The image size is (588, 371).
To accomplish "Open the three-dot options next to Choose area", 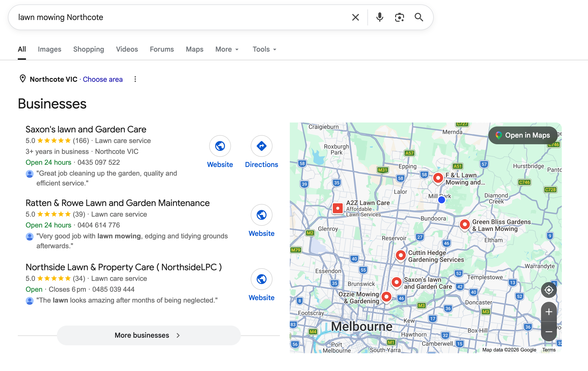I will 135,79.
